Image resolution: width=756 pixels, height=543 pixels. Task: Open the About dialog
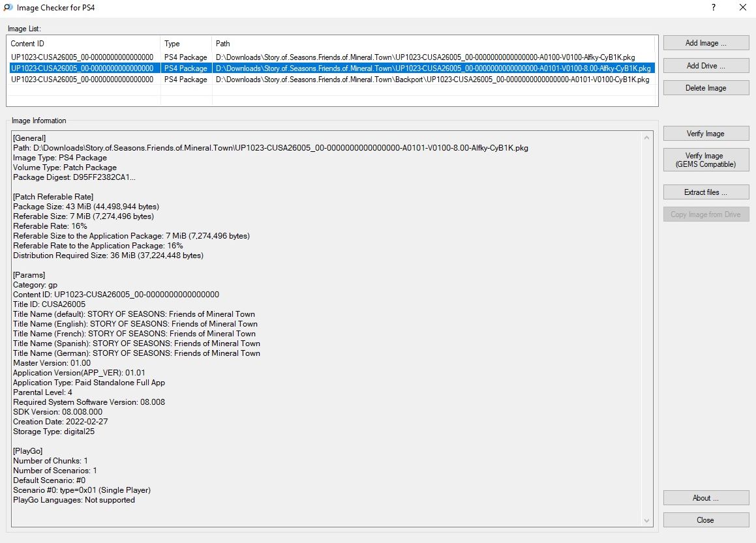pyautogui.click(x=706, y=498)
